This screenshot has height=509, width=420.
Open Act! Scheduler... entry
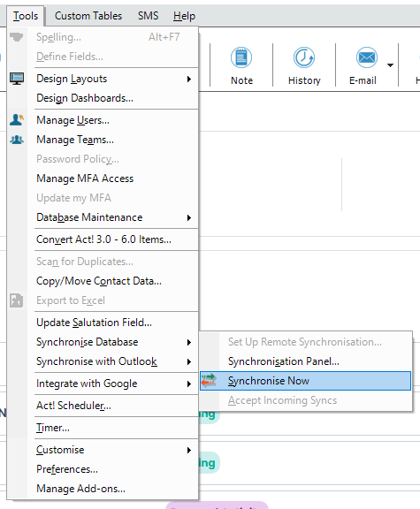[x=103, y=406]
